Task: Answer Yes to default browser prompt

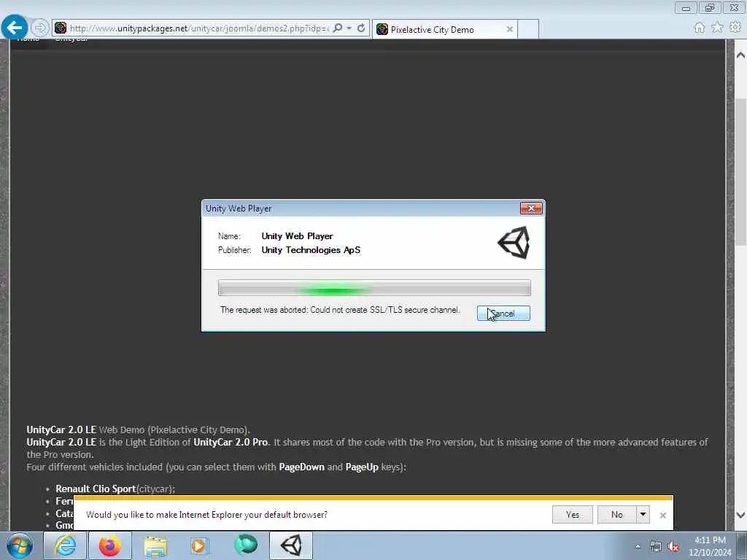Action: pos(573,515)
